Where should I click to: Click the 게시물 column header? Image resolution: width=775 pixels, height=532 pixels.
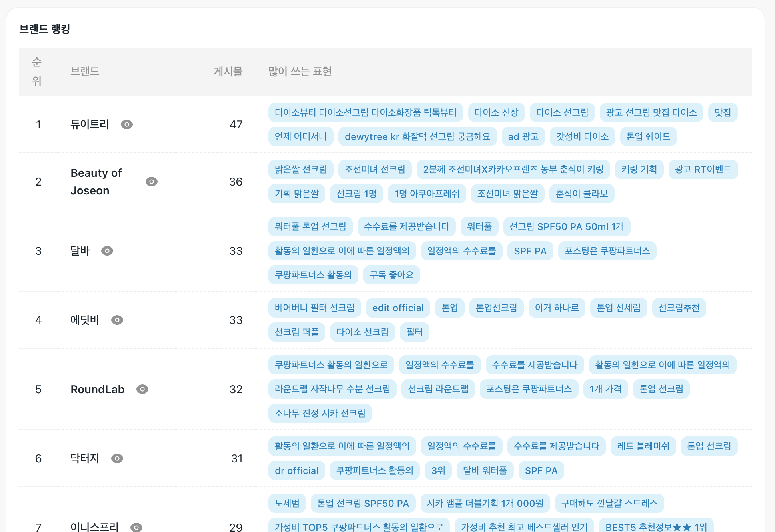pyautogui.click(x=228, y=72)
